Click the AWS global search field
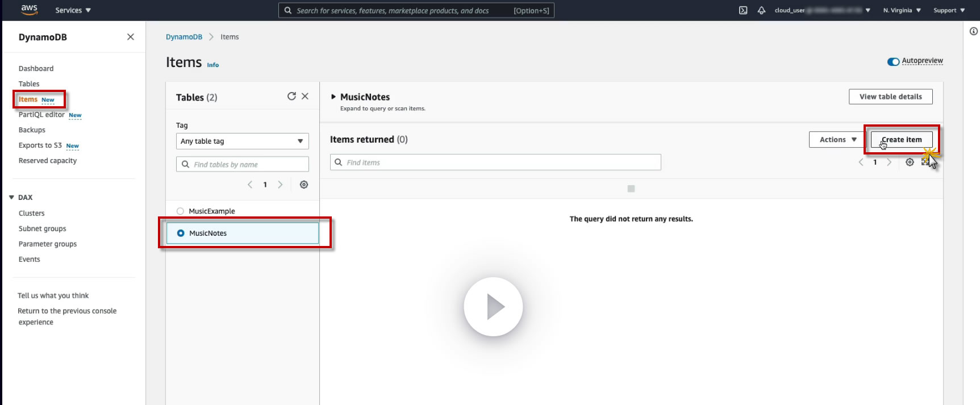 [x=416, y=10]
